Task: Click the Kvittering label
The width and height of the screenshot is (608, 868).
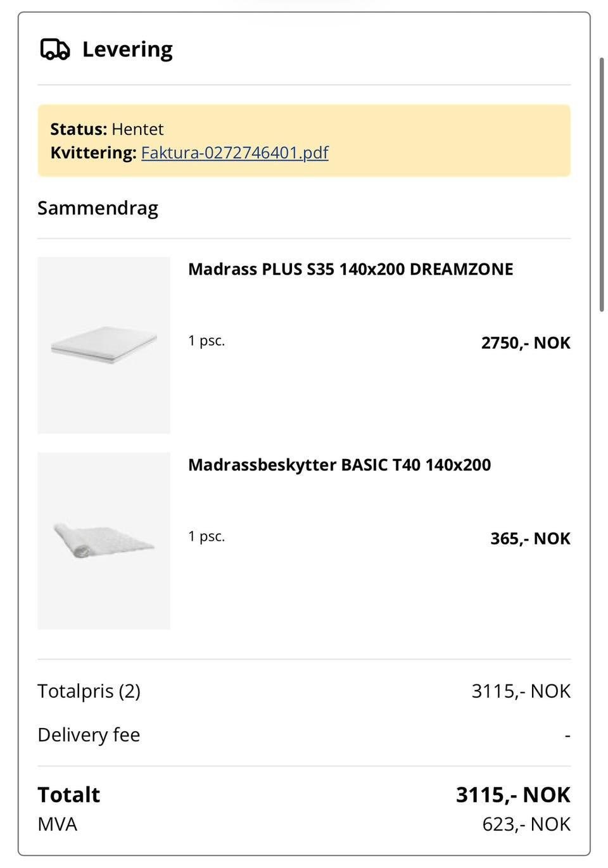Action: coord(93,153)
